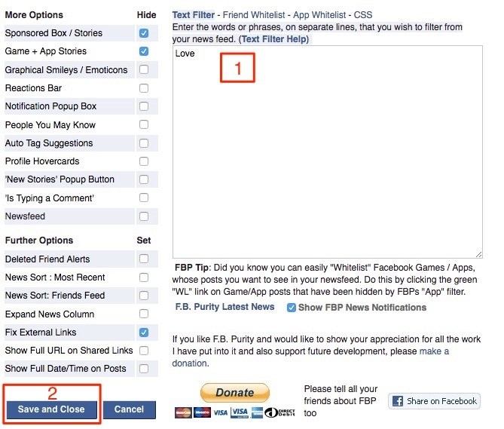Switch to the Friend Whitelist tab
This screenshot has height=429, width=504.
point(254,15)
